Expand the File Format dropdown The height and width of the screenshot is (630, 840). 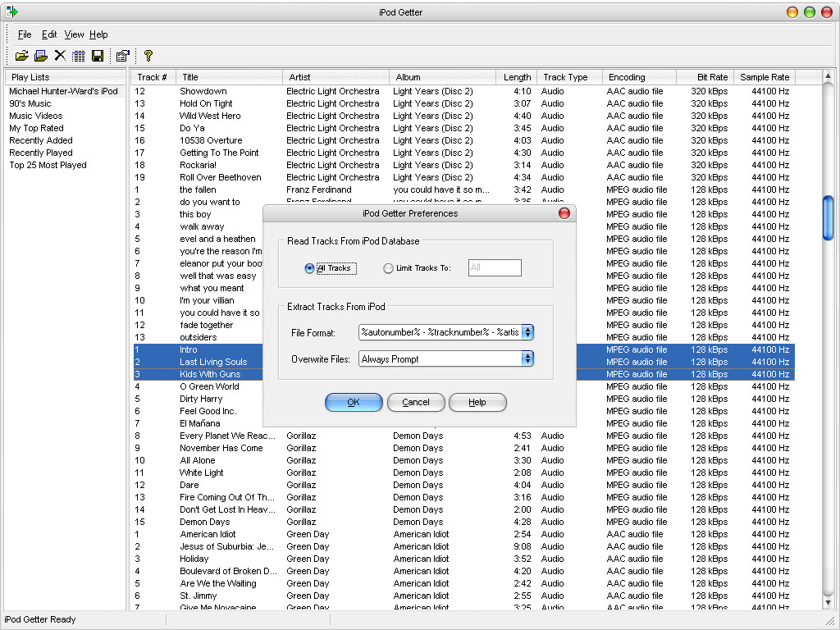click(x=527, y=332)
